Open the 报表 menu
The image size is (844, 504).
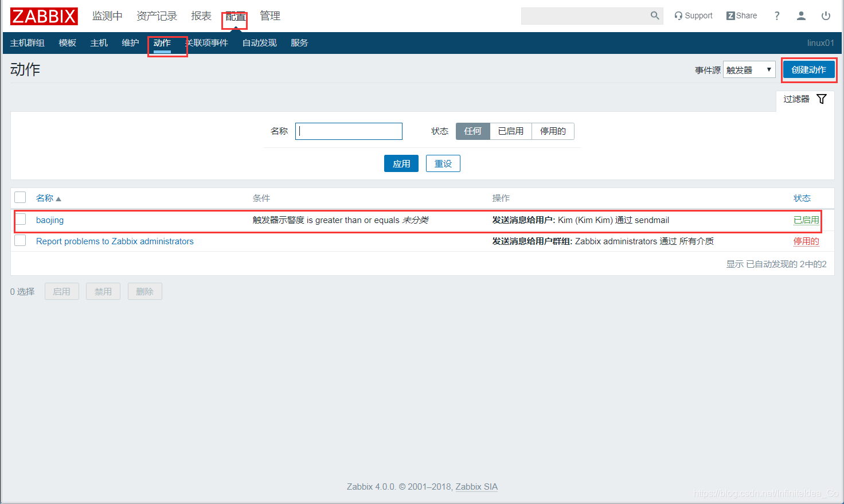tap(201, 16)
